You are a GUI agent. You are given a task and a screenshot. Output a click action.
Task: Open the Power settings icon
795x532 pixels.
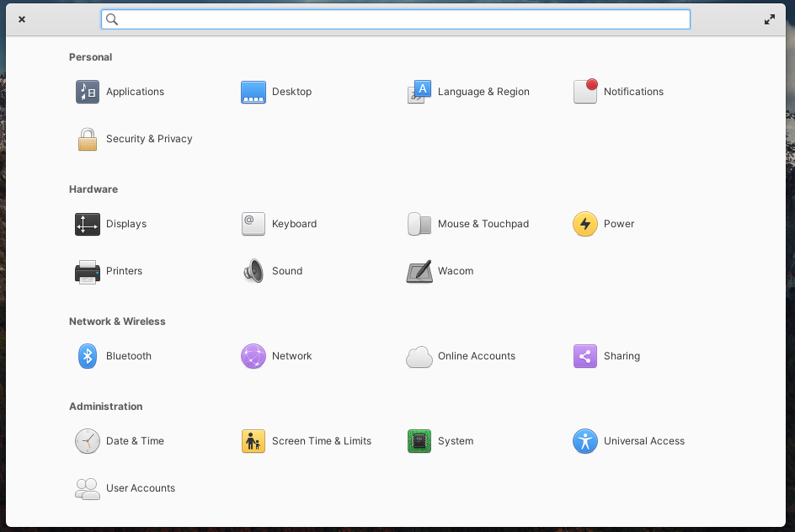point(585,224)
